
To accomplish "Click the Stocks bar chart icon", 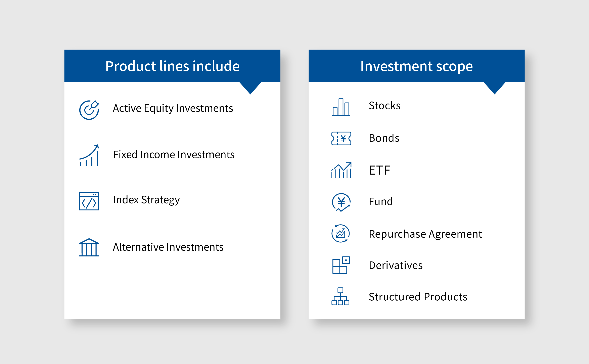I will (341, 107).
